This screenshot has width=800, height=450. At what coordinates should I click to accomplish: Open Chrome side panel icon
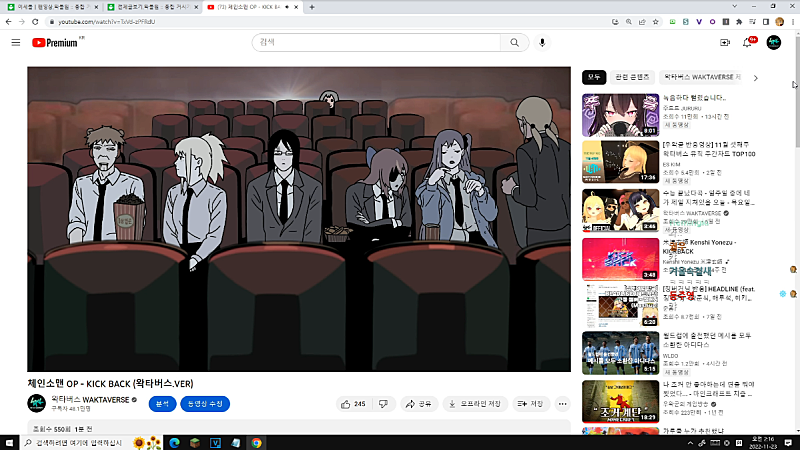tap(766, 22)
